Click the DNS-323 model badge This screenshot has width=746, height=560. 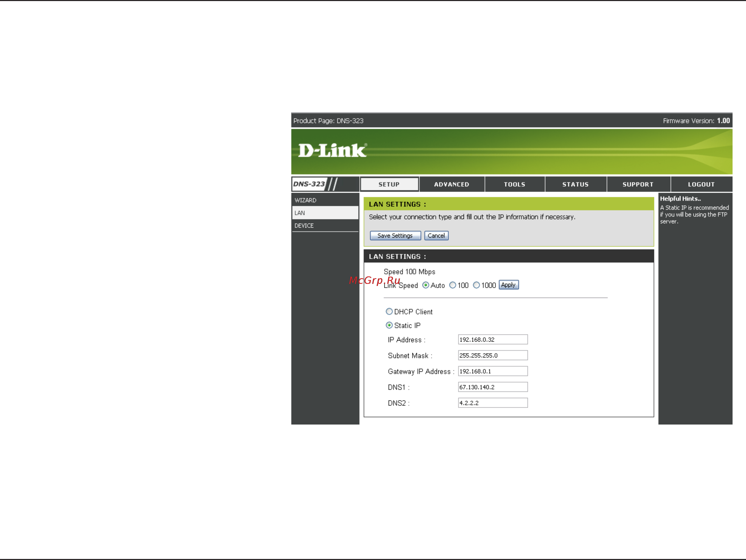pyautogui.click(x=310, y=184)
